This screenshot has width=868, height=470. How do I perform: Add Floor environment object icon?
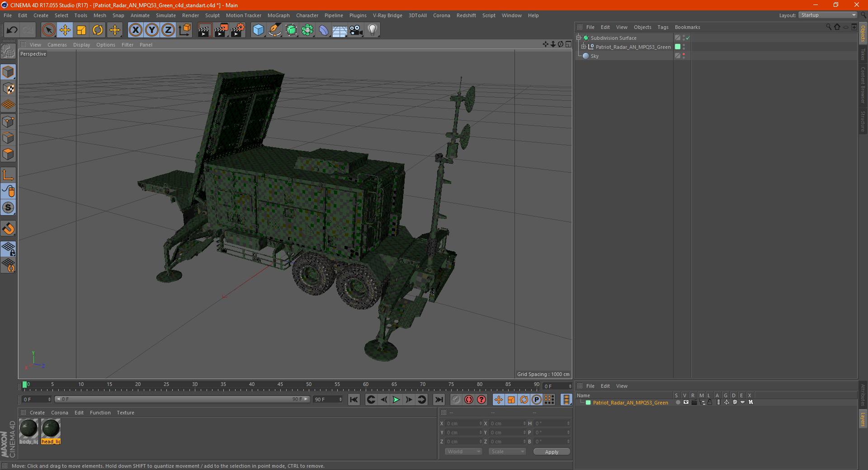[340, 30]
